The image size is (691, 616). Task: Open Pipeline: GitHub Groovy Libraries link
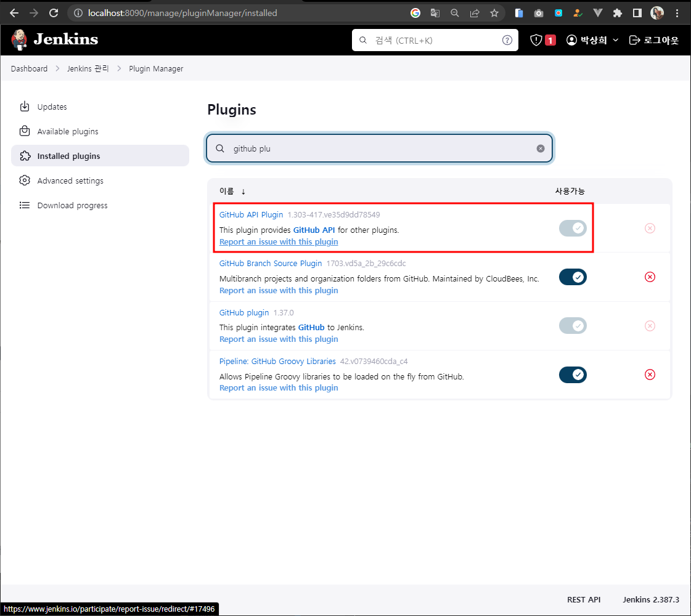click(277, 361)
